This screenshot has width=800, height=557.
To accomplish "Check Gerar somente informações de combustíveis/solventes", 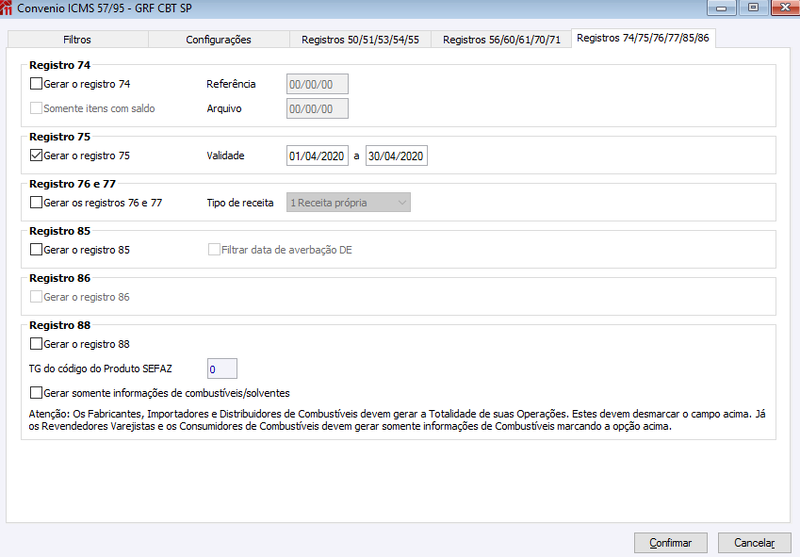I will click(36, 393).
